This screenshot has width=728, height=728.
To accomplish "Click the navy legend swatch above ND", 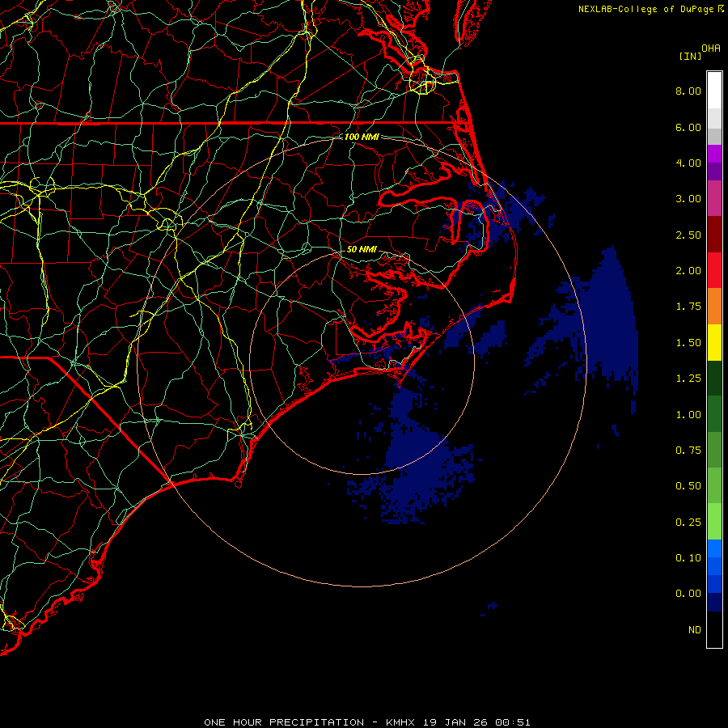I will tap(714, 602).
